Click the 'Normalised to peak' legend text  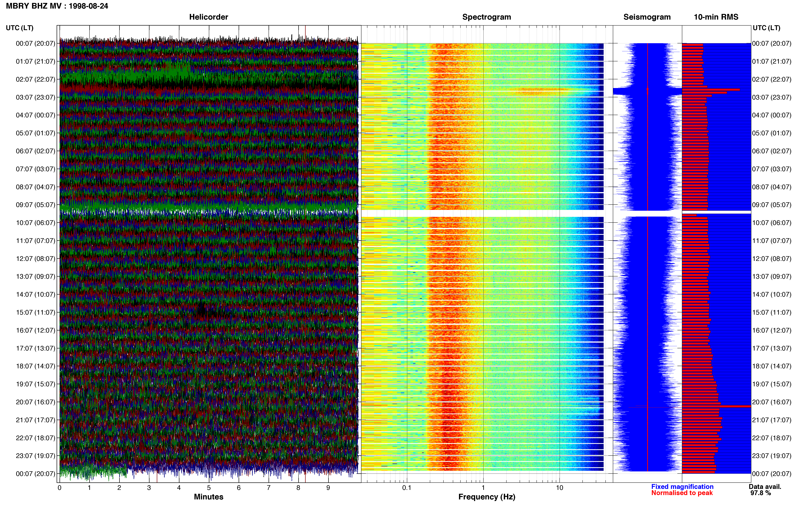[x=682, y=493]
